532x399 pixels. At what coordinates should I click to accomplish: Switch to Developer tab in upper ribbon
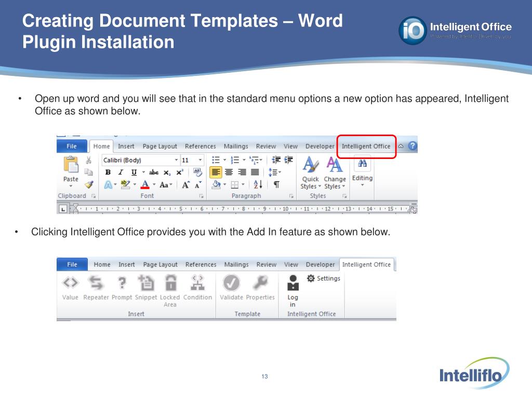[x=320, y=146]
